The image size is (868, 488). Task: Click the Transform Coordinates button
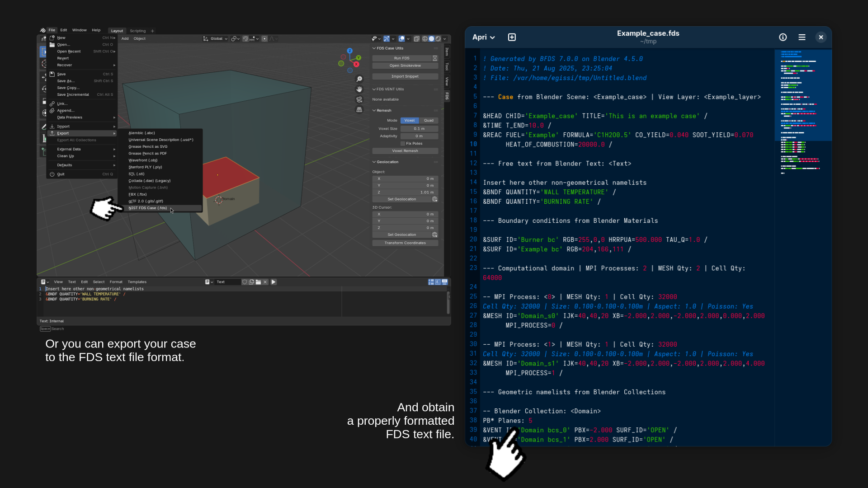[x=405, y=243]
